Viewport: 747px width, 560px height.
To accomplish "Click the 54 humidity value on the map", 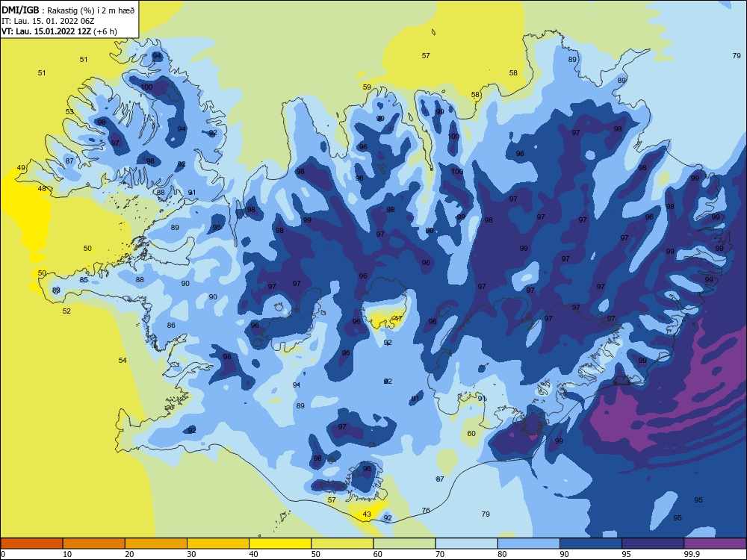I will (x=123, y=361).
